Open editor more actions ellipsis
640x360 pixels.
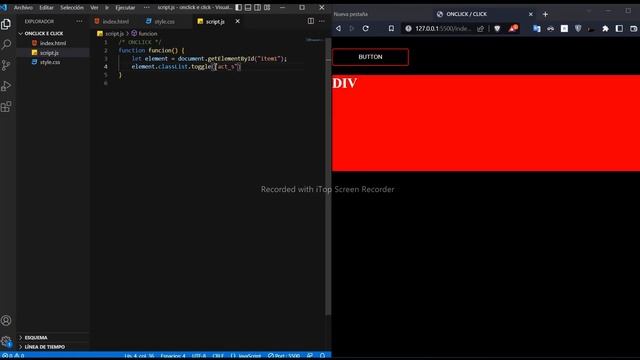click(322, 21)
